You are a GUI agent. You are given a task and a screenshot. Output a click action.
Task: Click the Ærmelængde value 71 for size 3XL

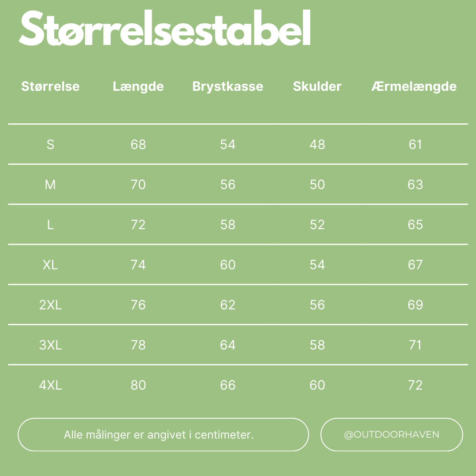pyautogui.click(x=415, y=345)
